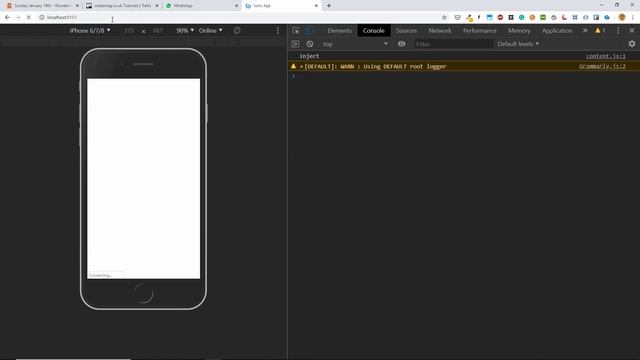This screenshot has width=640, height=360.
Task: Switch to the Sources tab
Action: point(406,31)
